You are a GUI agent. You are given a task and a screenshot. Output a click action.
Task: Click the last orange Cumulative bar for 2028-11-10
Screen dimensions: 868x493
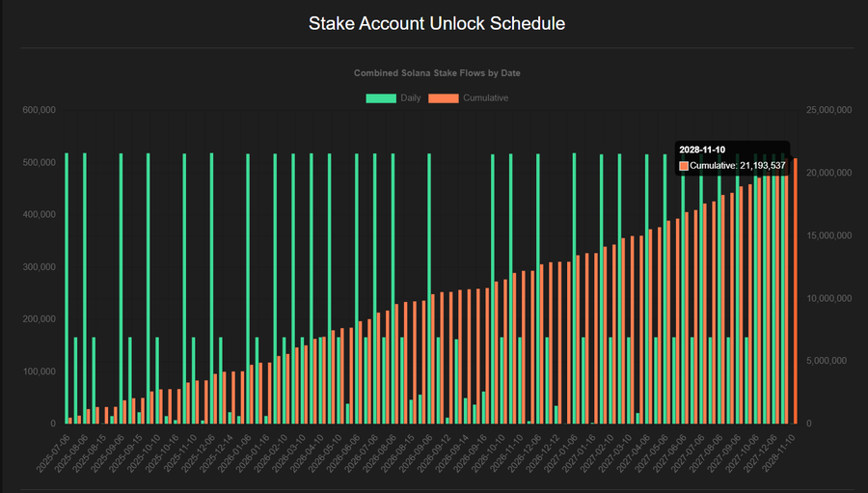[x=796, y=289]
